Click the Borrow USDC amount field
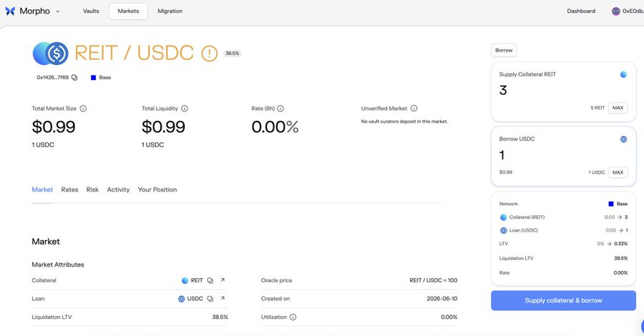 tap(563, 156)
